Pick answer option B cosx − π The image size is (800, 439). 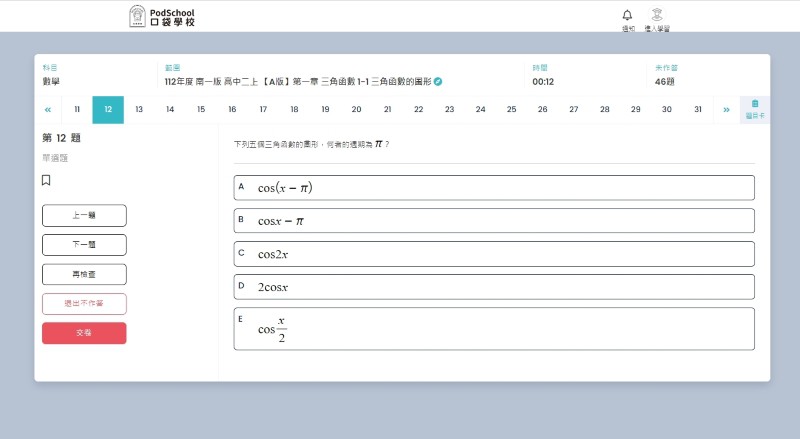(x=494, y=221)
